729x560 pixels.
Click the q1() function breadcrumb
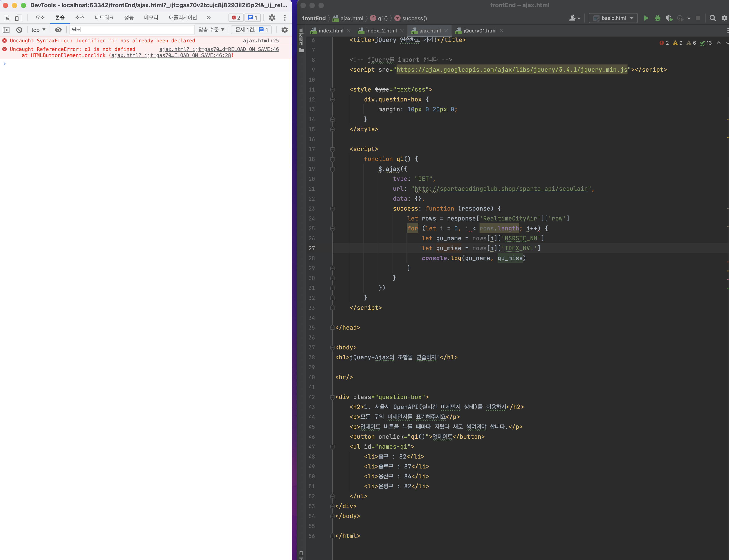coord(379,18)
